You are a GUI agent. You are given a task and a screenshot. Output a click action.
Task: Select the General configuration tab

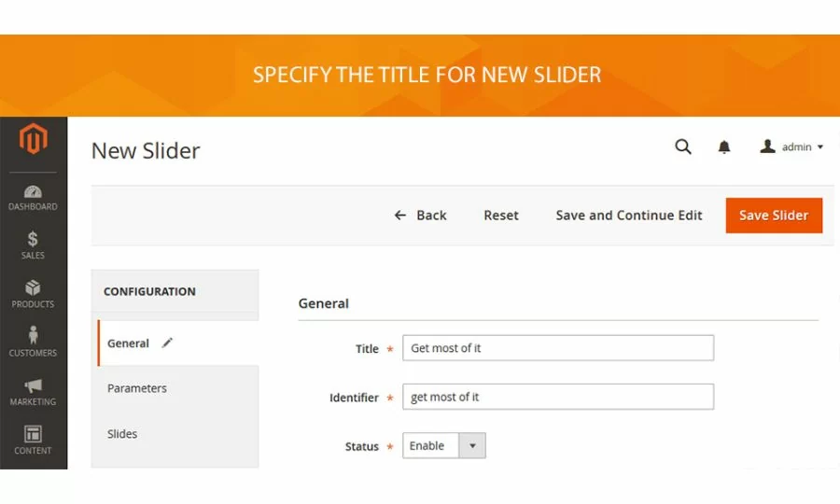coord(129,343)
